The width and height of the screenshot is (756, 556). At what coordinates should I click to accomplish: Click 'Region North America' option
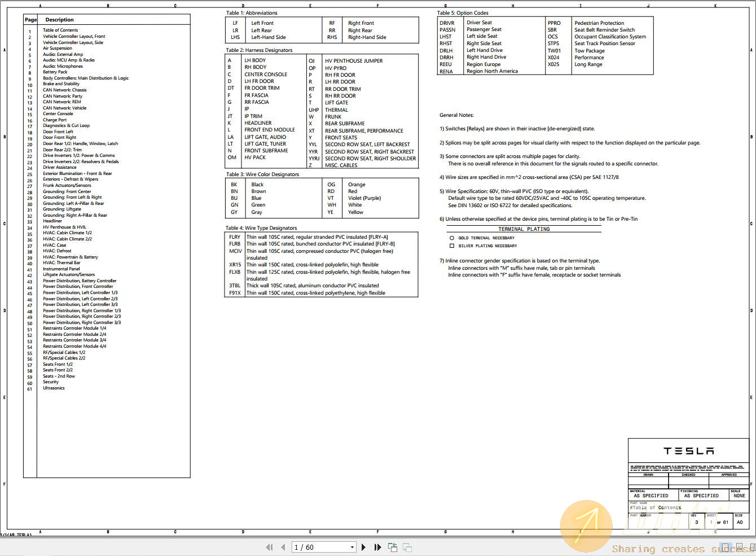point(492,71)
